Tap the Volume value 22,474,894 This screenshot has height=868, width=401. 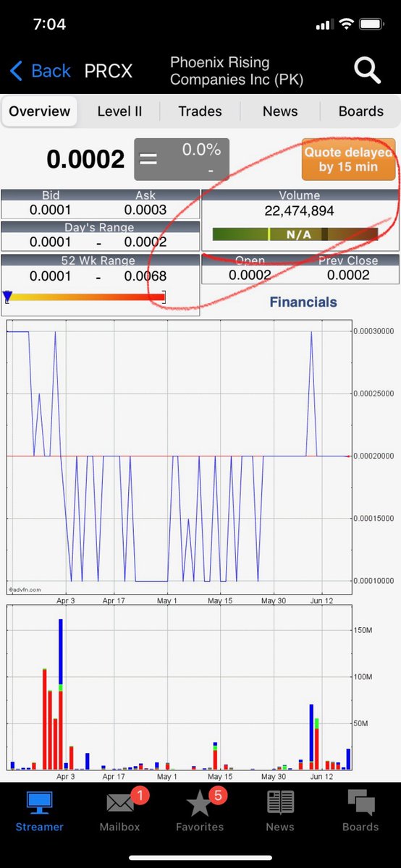[x=299, y=211]
